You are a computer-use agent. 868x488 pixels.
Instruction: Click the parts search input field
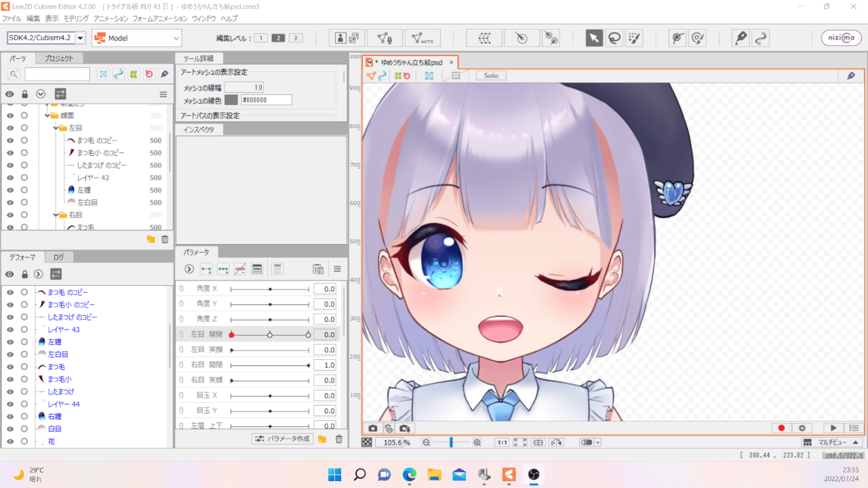[58, 74]
